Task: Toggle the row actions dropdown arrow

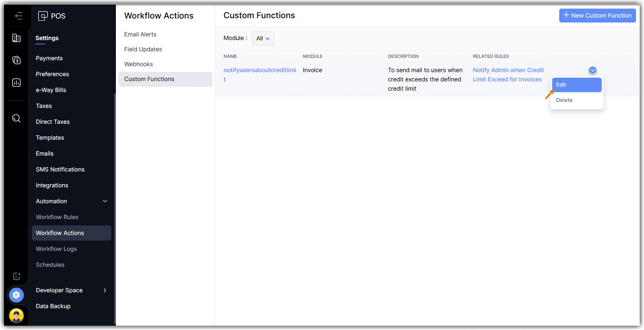Action: pos(592,70)
